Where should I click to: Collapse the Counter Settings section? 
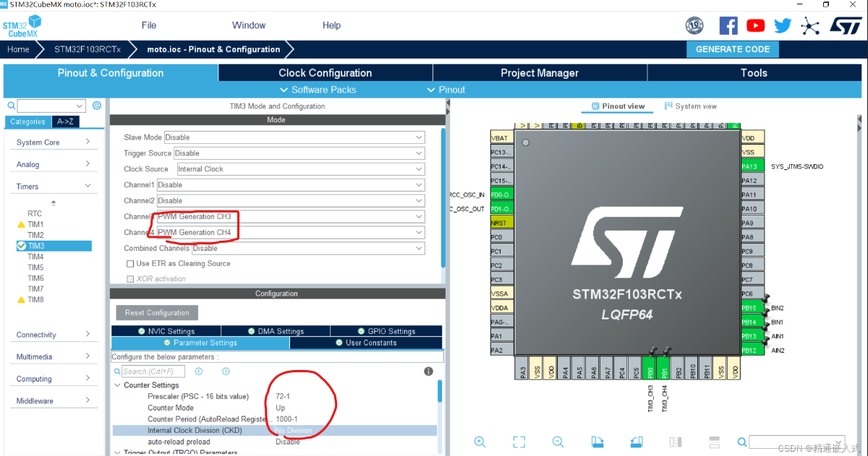click(x=117, y=384)
